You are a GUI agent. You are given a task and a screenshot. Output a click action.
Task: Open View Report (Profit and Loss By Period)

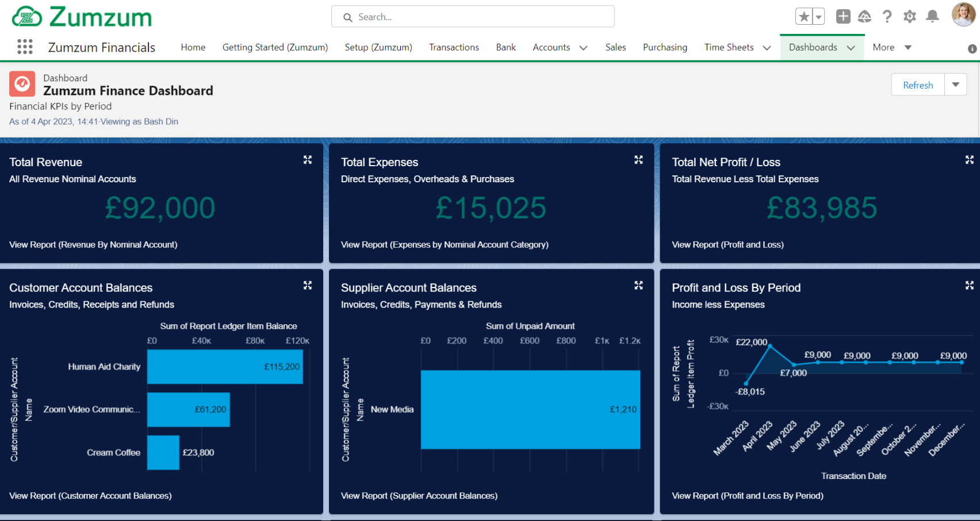point(748,496)
